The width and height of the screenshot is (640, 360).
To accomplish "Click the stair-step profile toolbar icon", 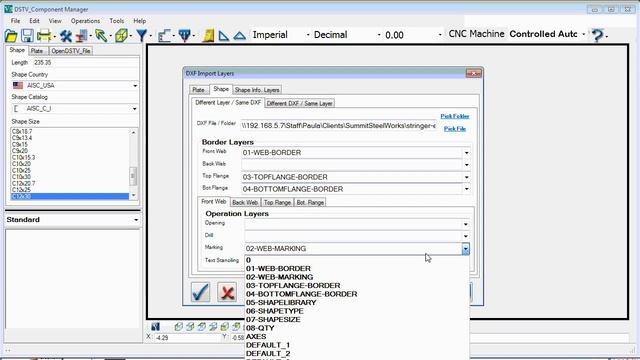I will point(164,36).
